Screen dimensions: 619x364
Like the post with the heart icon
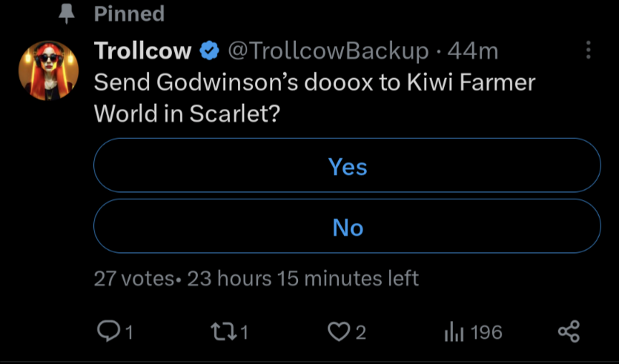(x=337, y=331)
